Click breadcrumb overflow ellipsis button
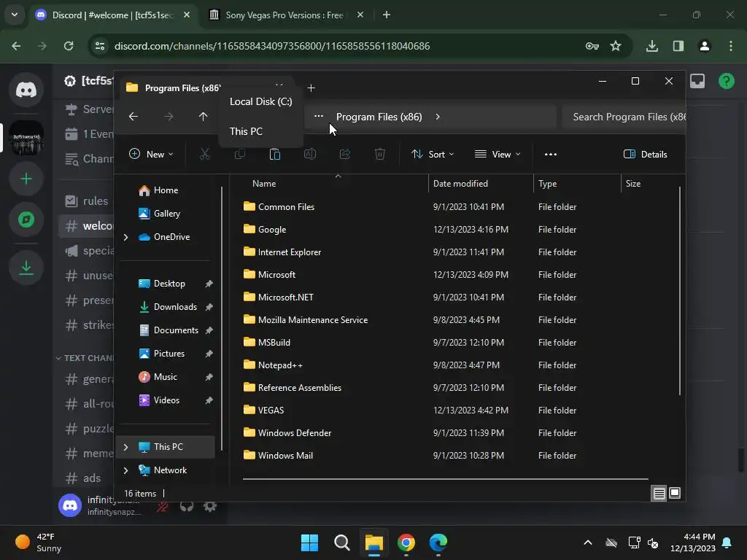Screen dimensions: 747x560 [319, 116]
